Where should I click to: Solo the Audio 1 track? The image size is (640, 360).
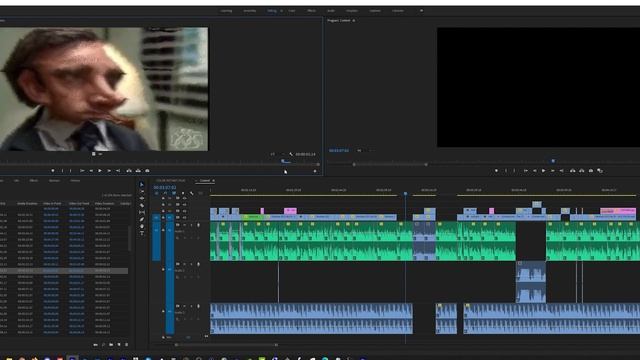click(191, 225)
